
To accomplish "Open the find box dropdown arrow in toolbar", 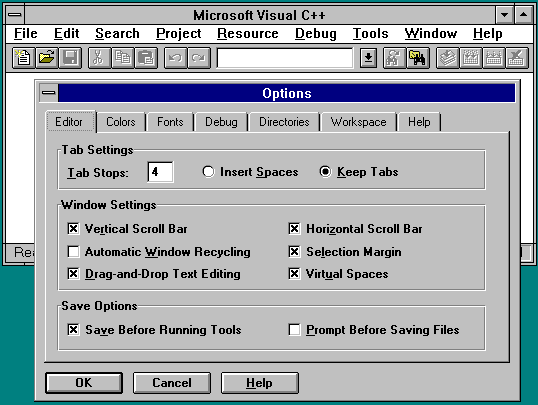I will 368,58.
